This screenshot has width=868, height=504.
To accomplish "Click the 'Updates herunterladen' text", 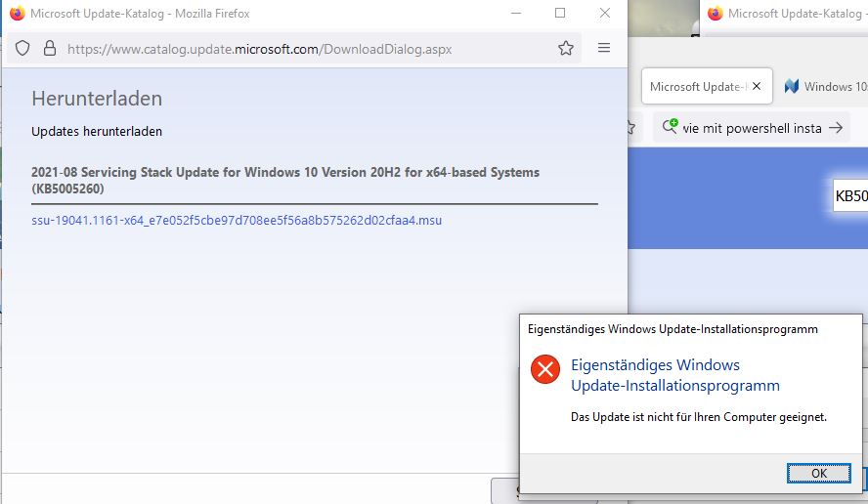I will pyautogui.click(x=97, y=132).
